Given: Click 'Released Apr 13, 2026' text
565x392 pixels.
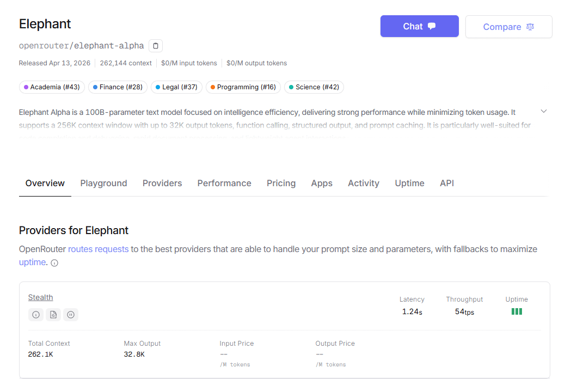Looking at the screenshot, I should (x=54, y=63).
